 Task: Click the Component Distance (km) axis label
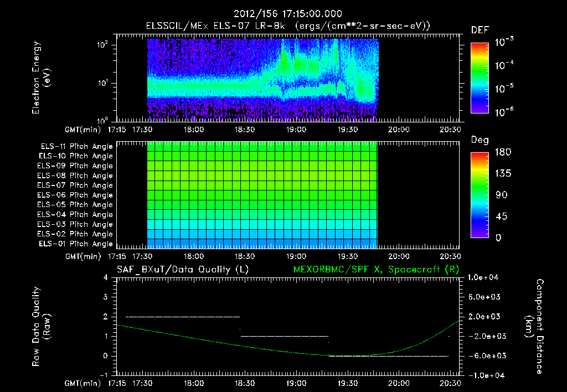click(534, 327)
